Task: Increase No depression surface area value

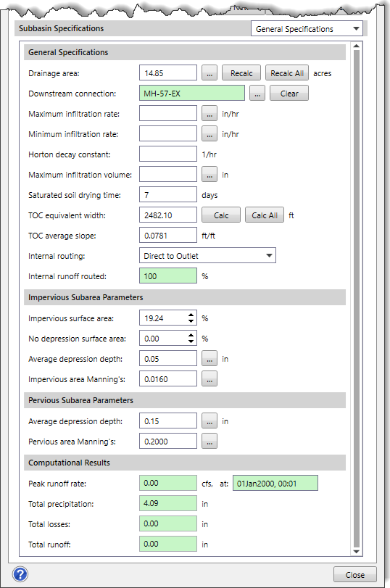Action: 191,335
